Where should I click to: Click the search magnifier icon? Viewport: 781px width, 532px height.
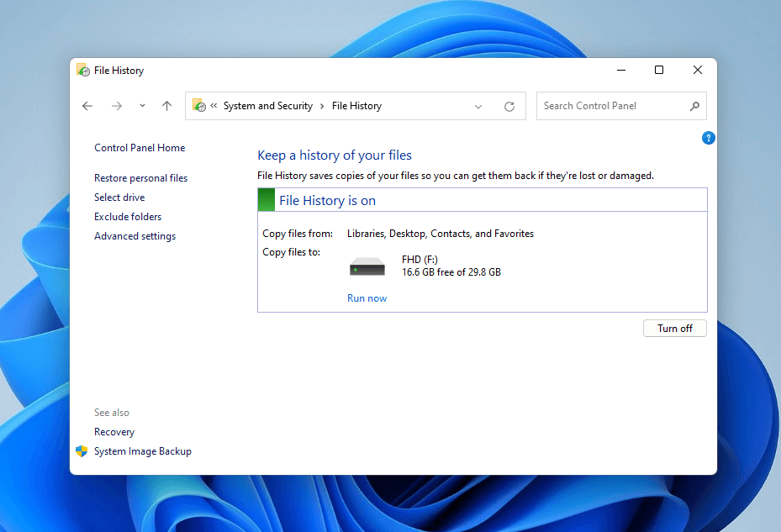tap(694, 106)
